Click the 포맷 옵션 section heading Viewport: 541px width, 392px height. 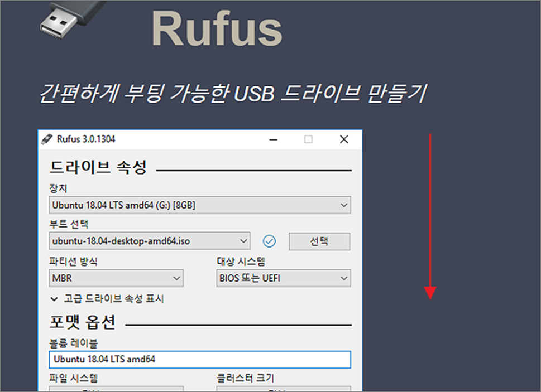tap(83, 322)
